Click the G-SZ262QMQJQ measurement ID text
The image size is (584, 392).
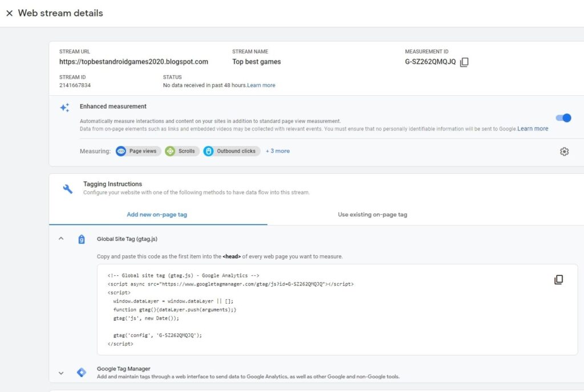[x=430, y=62]
